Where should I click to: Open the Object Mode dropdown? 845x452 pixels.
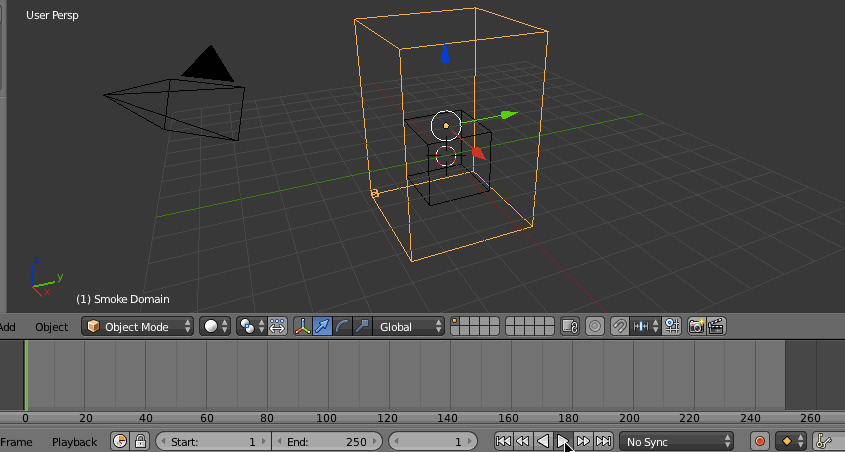[x=137, y=326]
